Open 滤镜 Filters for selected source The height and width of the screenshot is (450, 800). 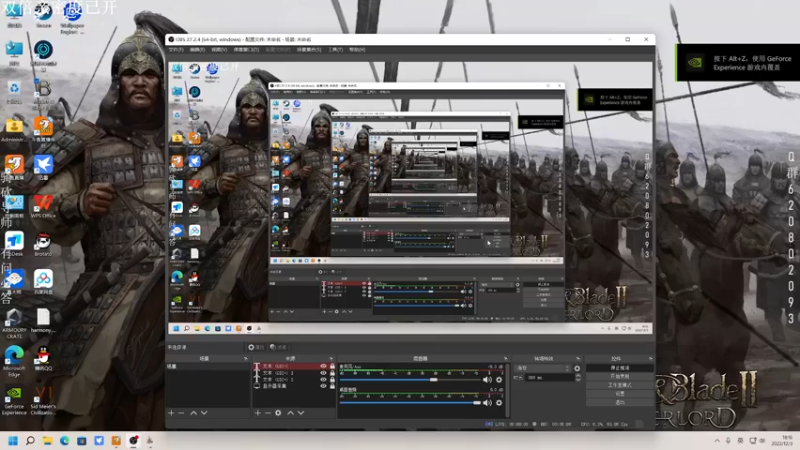[278, 347]
